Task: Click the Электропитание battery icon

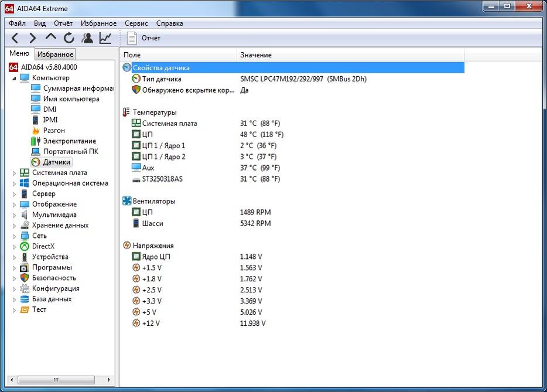Action: (x=36, y=141)
